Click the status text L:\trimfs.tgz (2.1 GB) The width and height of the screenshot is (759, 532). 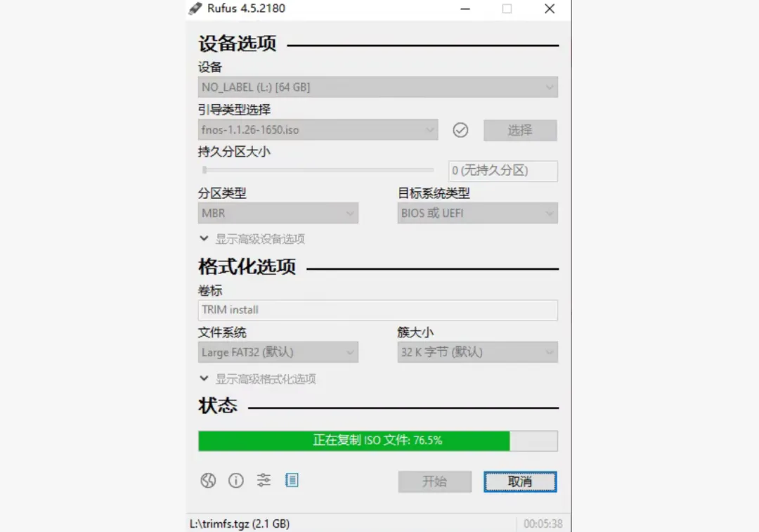tap(240, 524)
